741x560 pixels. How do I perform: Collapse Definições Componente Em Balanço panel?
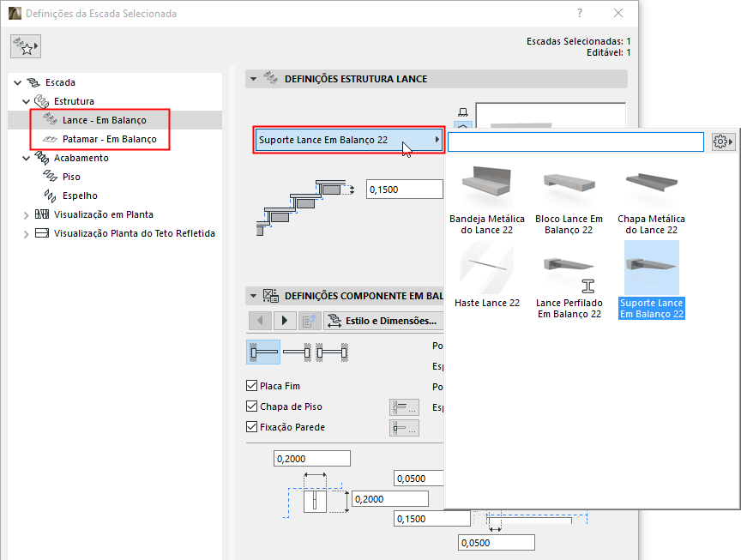253,296
